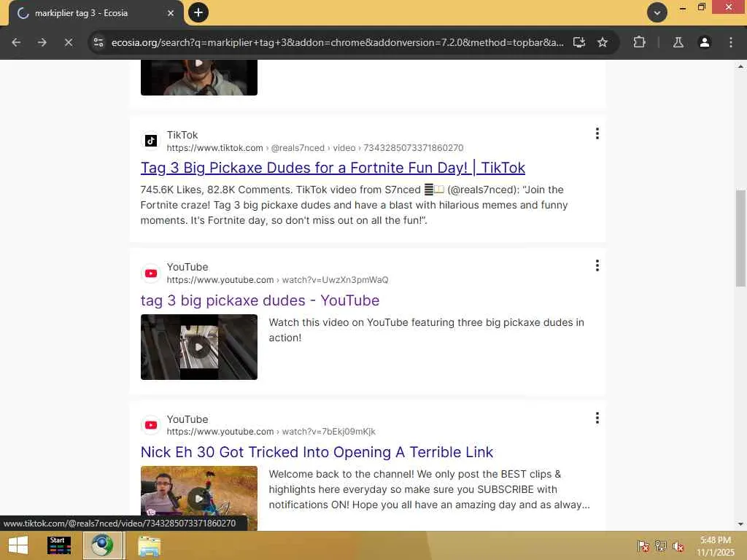This screenshot has width=747, height=560.
Task: Click the browser icon on the taskbar
Action: coord(102,545)
